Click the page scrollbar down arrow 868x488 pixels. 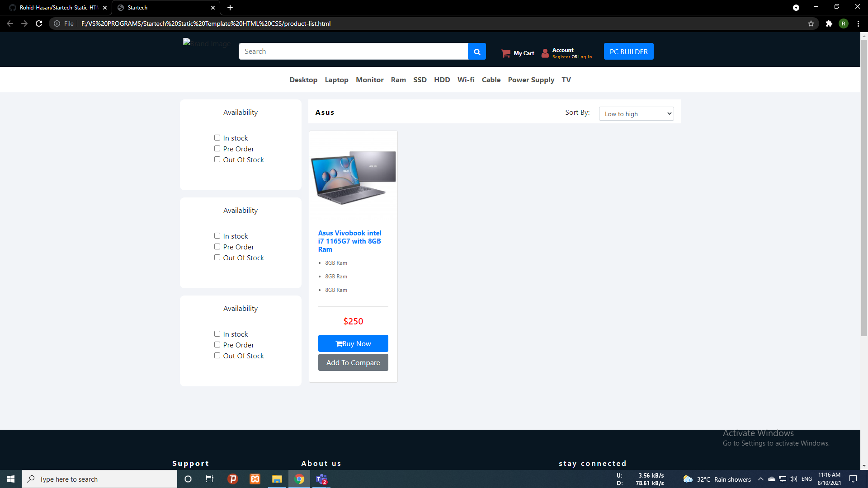pos(865,466)
